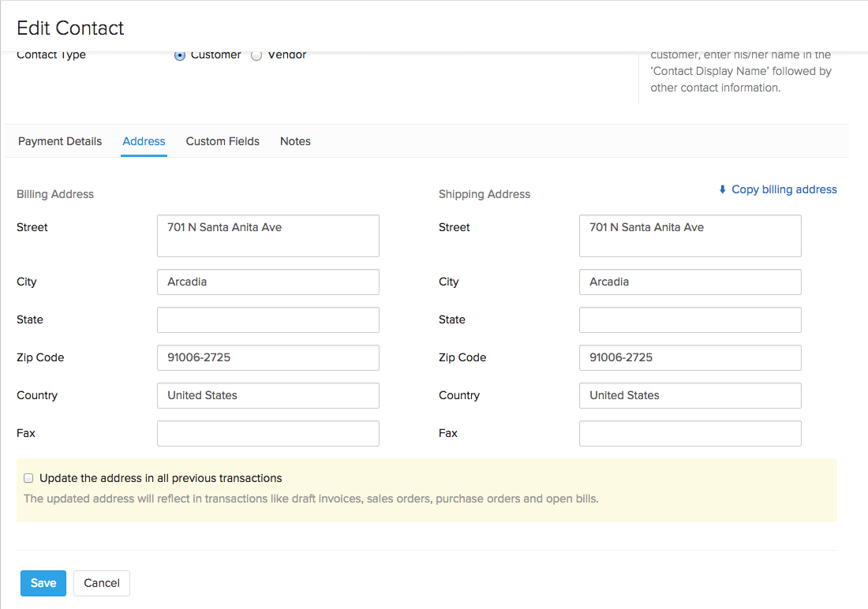This screenshot has height=609, width=868.
Task: Open the Custom Fields tab
Action: click(223, 141)
